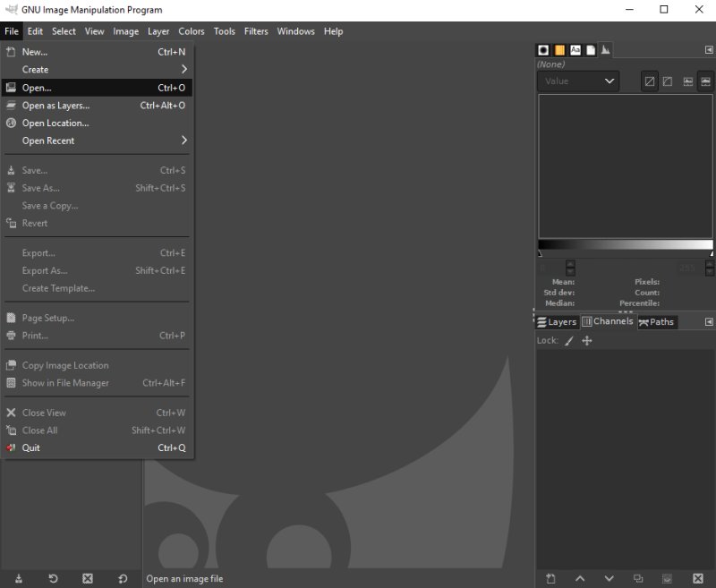Select Open as Layers... menu entry
Image resolution: width=716 pixels, height=588 pixels.
click(97, 105)
